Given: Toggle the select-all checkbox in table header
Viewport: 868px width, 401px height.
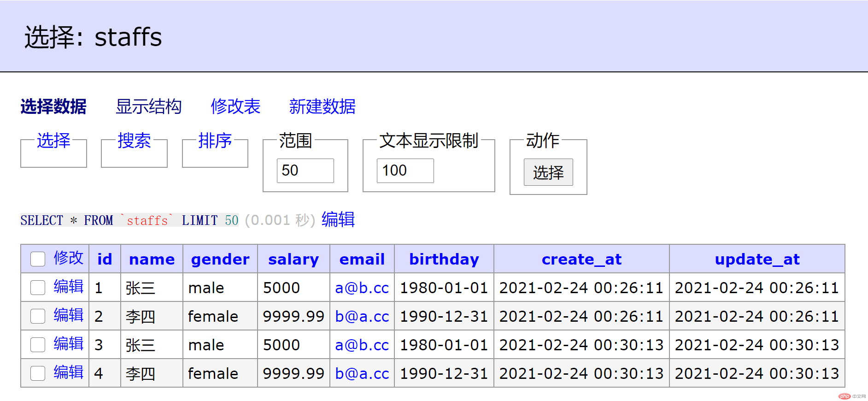Looking at the screenshot, I should coord(38,259).
